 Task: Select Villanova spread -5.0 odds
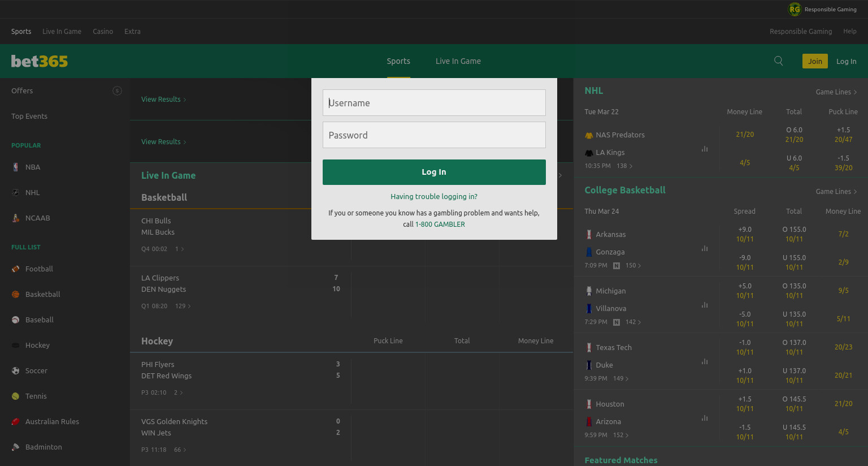click(x=745, y=319)
